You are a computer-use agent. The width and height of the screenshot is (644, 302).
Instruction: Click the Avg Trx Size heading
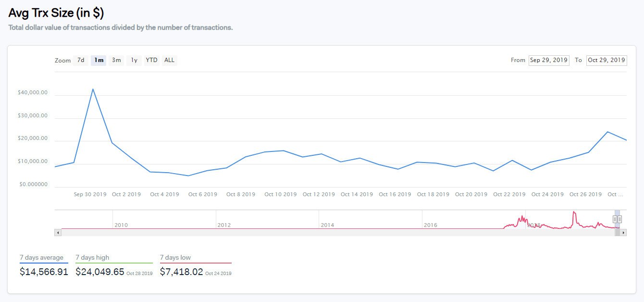tap(56, 13)
